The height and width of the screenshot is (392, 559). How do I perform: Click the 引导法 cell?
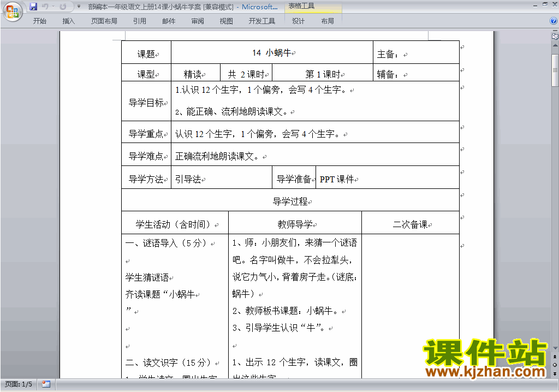[222, 177]
